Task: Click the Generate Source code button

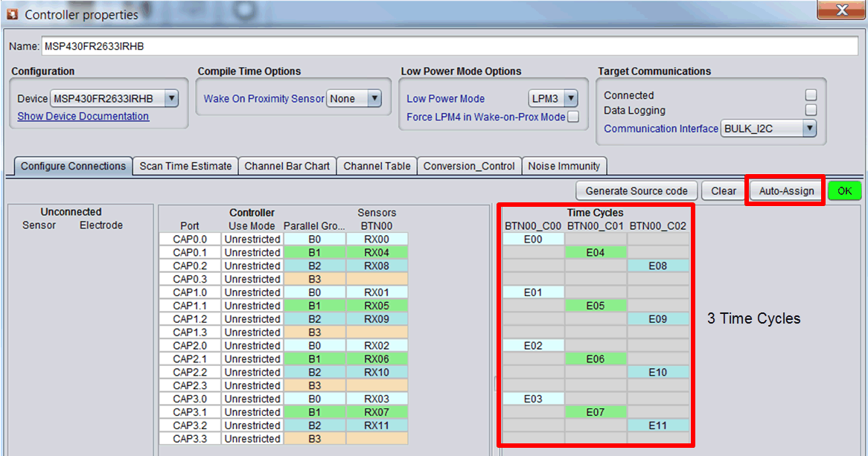Action: tap(636, 190)
